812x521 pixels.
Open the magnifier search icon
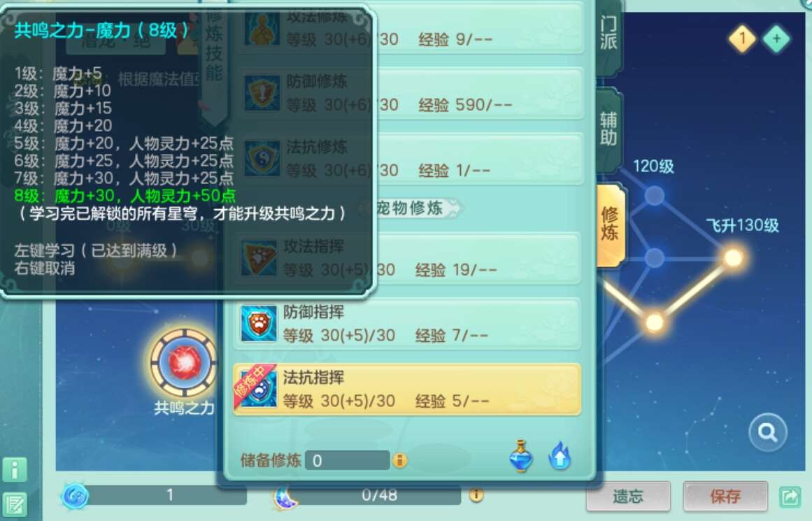(767, 432)
